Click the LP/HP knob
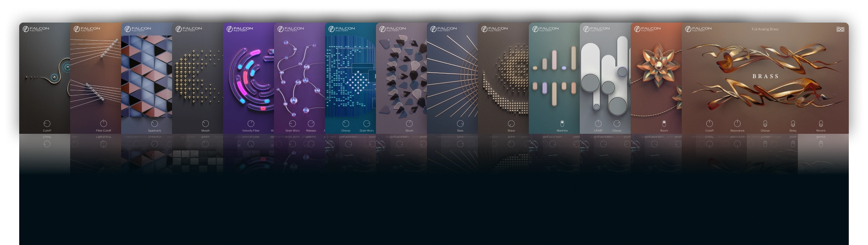Screen dimensions: 868x245 tap(598, 124)
